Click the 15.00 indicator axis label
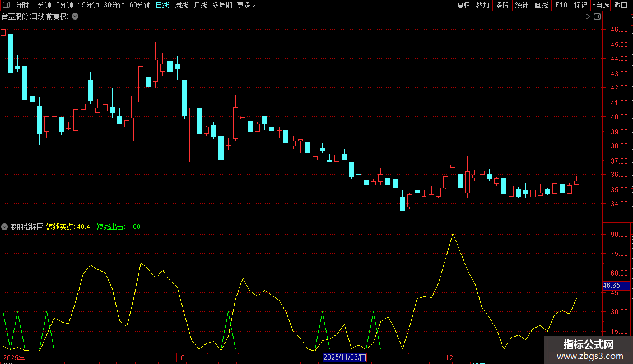This screenshot has height=364, width=633. click(619, 332)
